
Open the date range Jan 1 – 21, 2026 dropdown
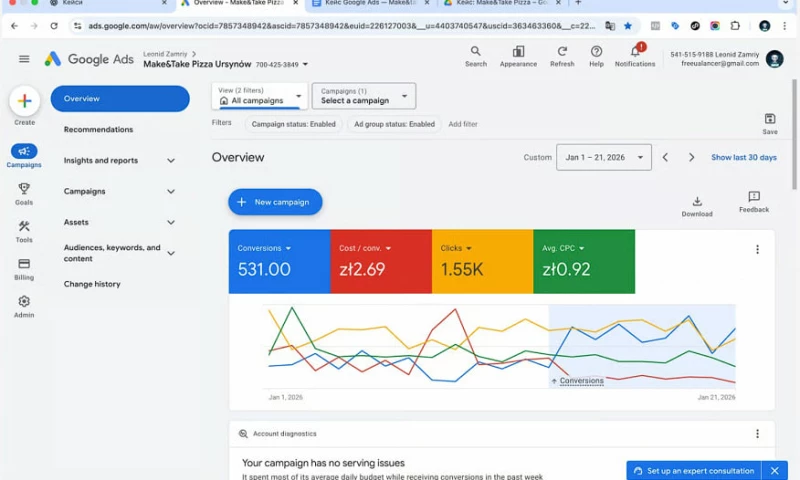coord(603,157)
